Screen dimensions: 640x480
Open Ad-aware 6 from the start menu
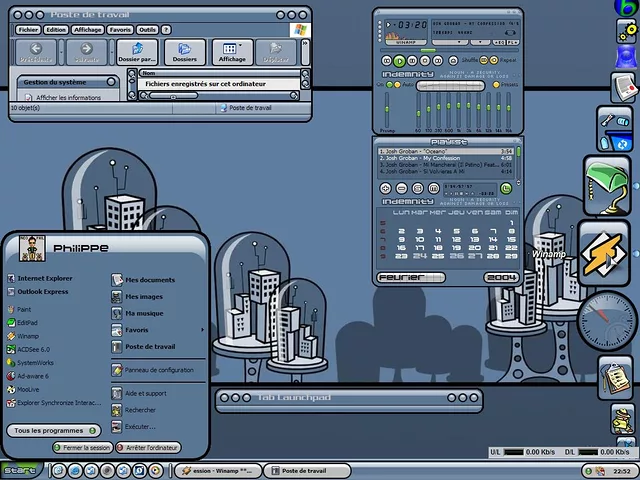(32, 376)
